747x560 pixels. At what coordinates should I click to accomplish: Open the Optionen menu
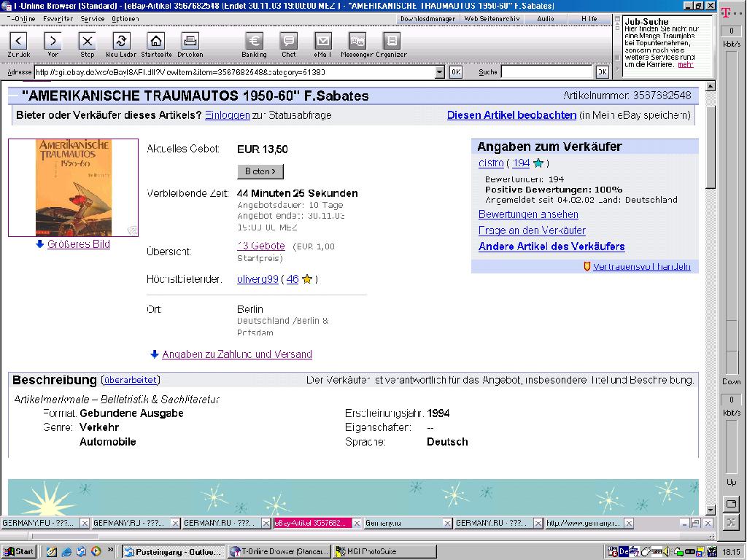click(x=125, y=18)
